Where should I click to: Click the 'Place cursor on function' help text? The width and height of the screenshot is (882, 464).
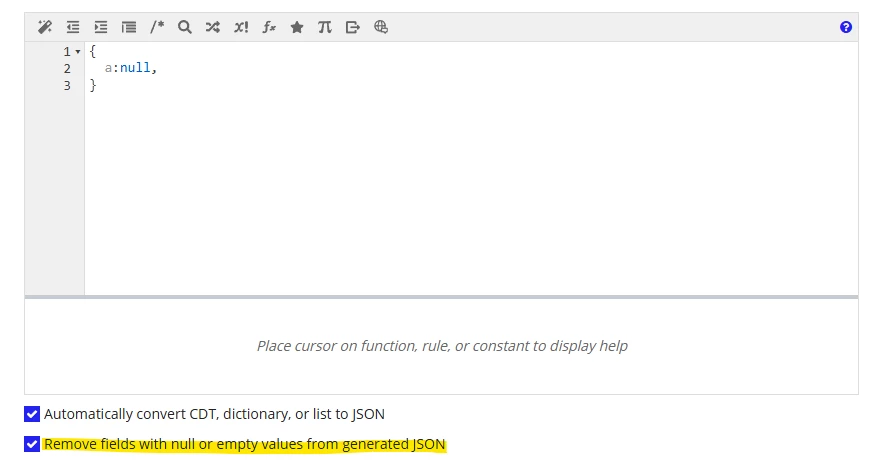pyautogui.click(x=442, y=346)
